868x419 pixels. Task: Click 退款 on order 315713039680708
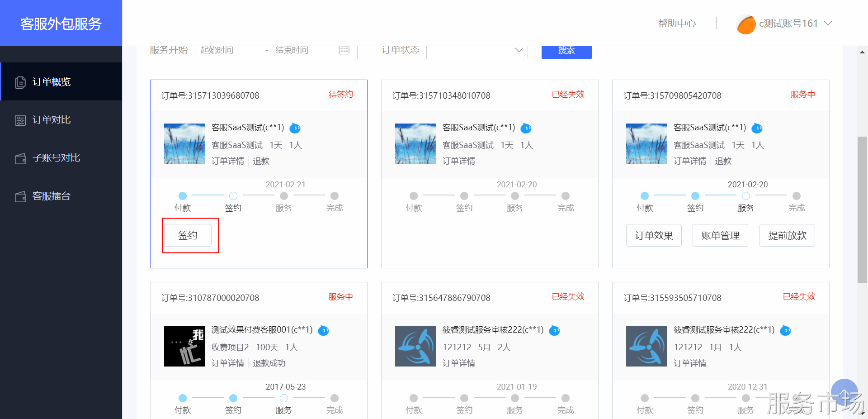pyautogui.click(x=261, y=161)
